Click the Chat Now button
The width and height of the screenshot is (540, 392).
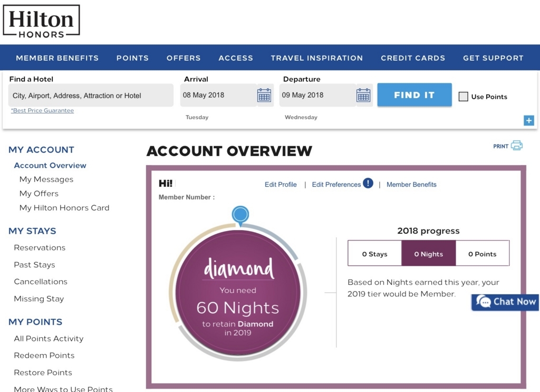point(505,302)
